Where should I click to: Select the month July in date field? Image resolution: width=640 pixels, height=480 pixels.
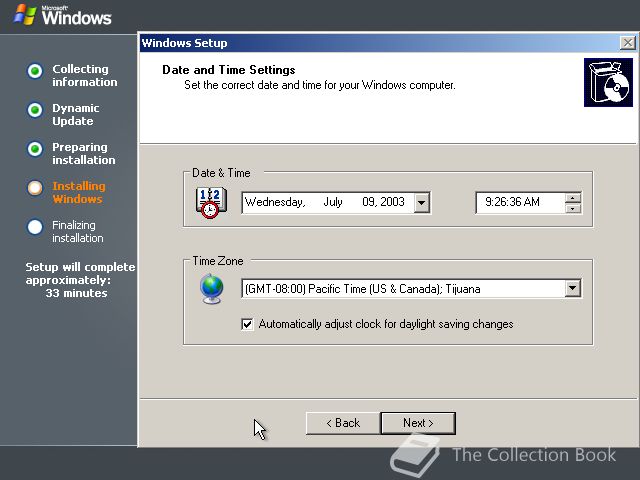click(333, 202)
